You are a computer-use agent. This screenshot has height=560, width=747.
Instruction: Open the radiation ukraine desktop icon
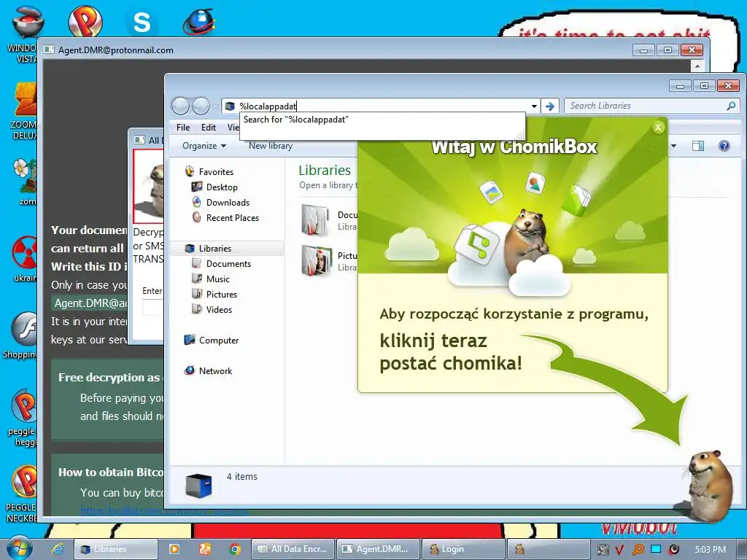[25, 259]
